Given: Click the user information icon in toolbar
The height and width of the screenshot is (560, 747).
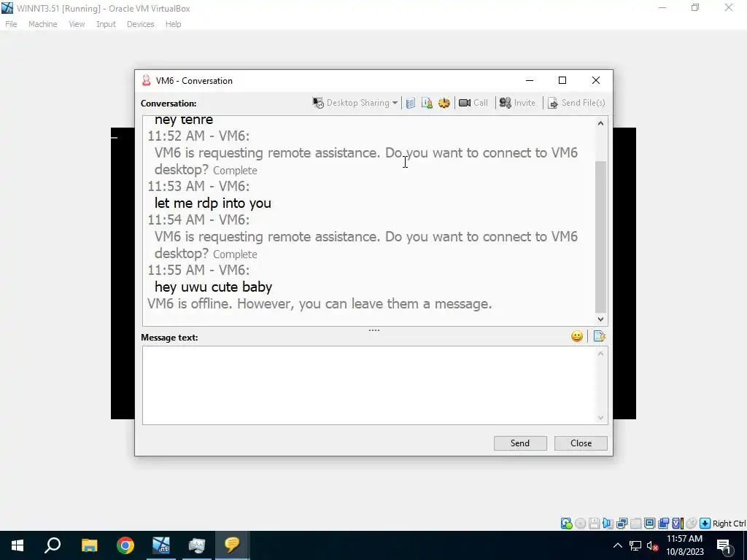Looking at the screenshot, I should coord(427,103).
